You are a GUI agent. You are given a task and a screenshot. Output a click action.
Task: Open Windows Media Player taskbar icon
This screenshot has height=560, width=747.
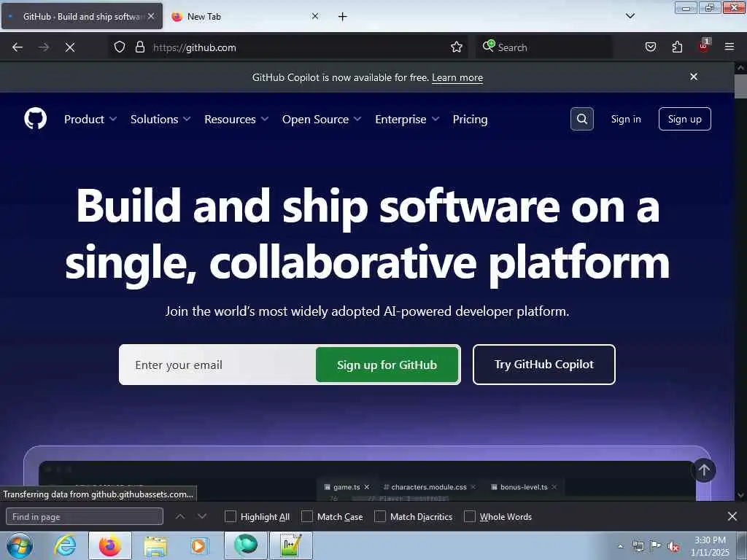point(198,545)
